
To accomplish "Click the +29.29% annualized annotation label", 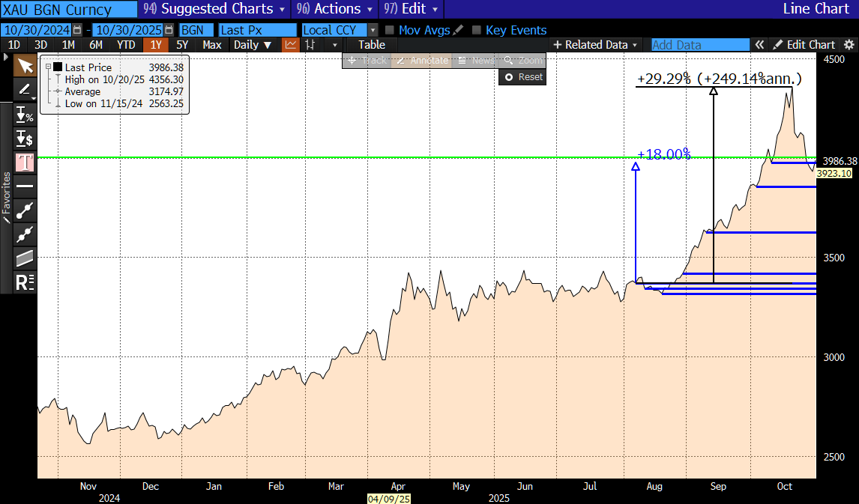I will (x=720, y=79).
